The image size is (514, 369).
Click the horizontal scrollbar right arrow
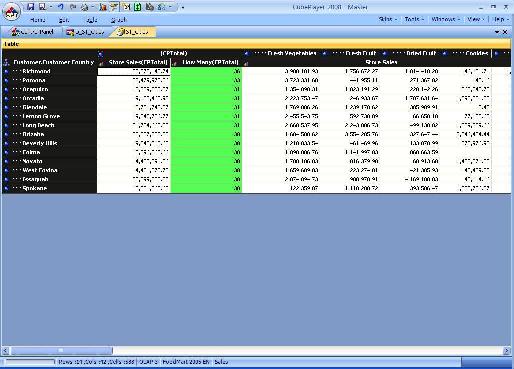pos(507,351)
